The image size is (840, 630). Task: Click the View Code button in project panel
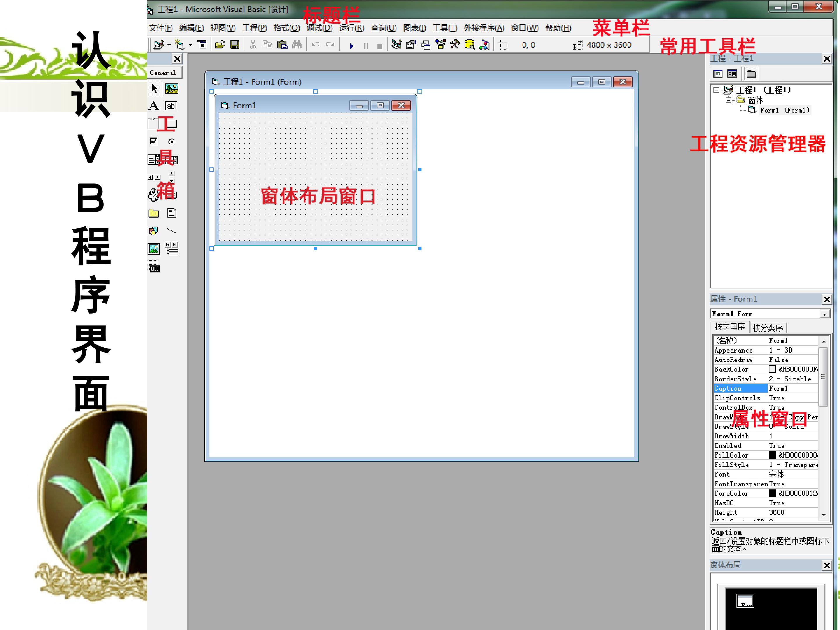718,74
